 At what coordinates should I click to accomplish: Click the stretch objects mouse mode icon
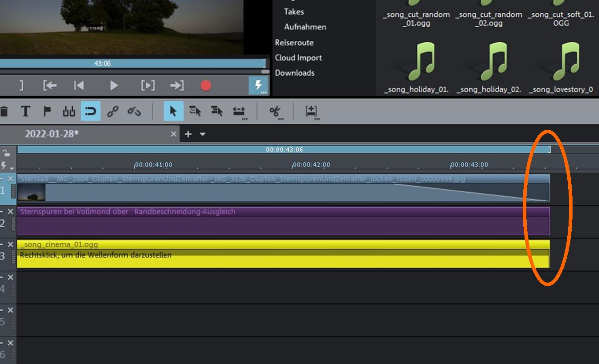[x=239, y=111]
